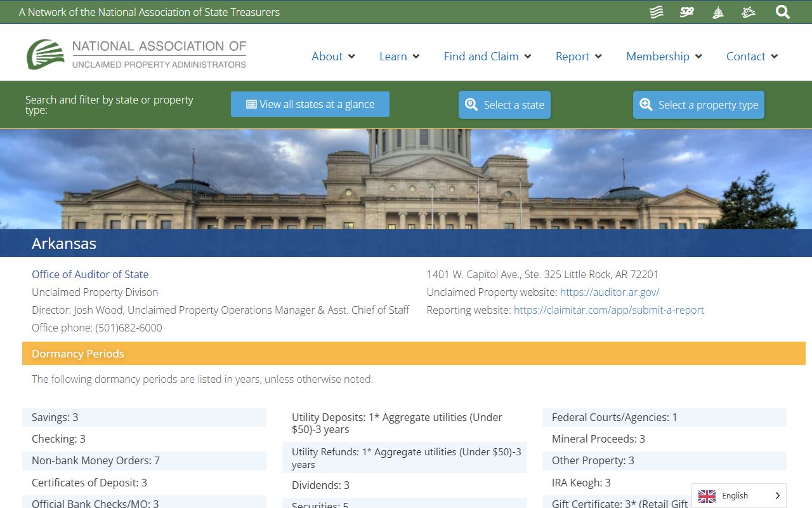
Task: Click 'Certificates of Deposit: 3' entry
Action: [x=144, y=483]
